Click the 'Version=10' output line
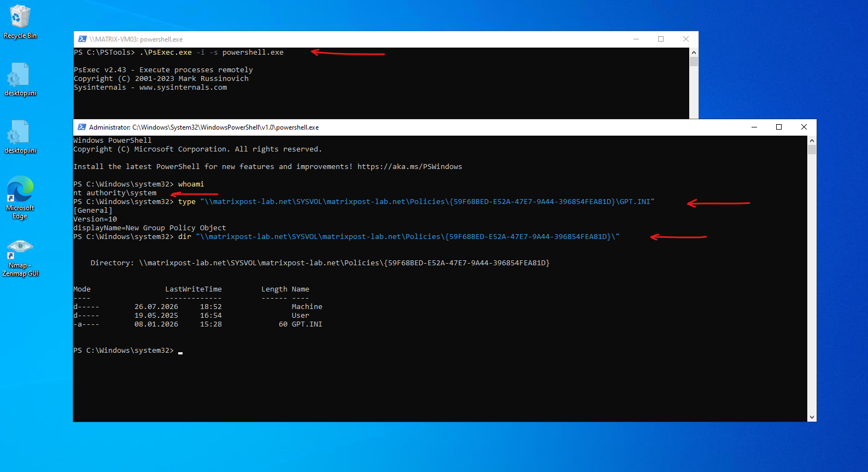Image resolution: width=868 pixels, height=472 pixels. point(95,219)
